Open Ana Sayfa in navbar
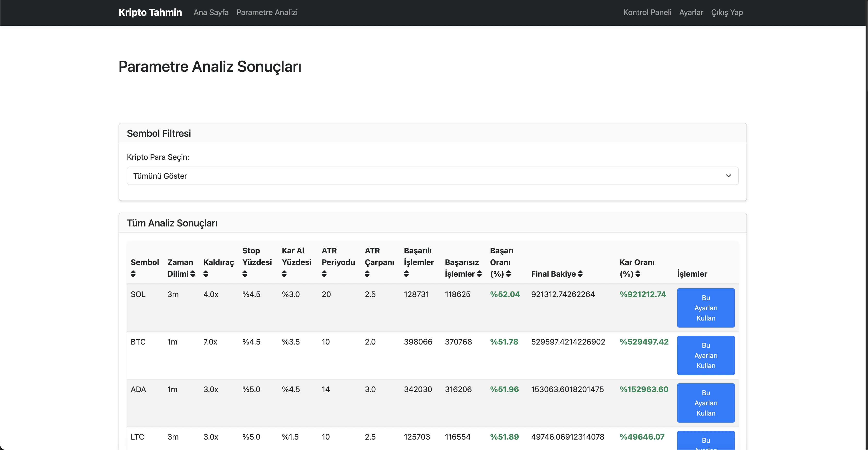 coord(211,12)
